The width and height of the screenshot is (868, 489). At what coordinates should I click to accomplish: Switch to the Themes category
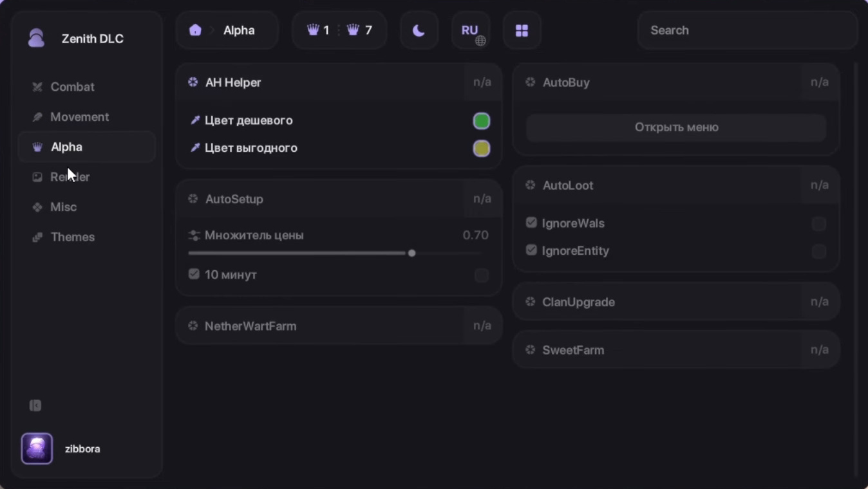(x=72, y=237)
